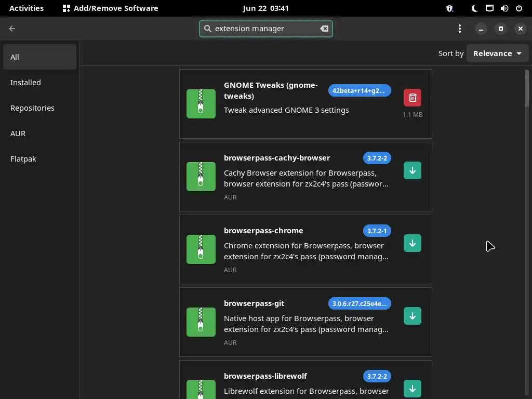The width and height of the screenshot is (532, 399).
Task: Click the browserpass-librewolf package icon
Action: pos(201,390)
